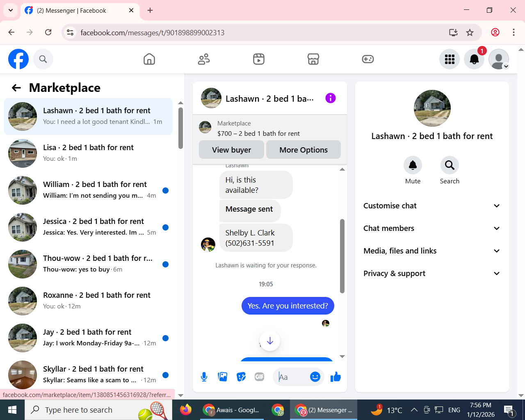Open the William conversation in Marketplace list

coord(88,190)
